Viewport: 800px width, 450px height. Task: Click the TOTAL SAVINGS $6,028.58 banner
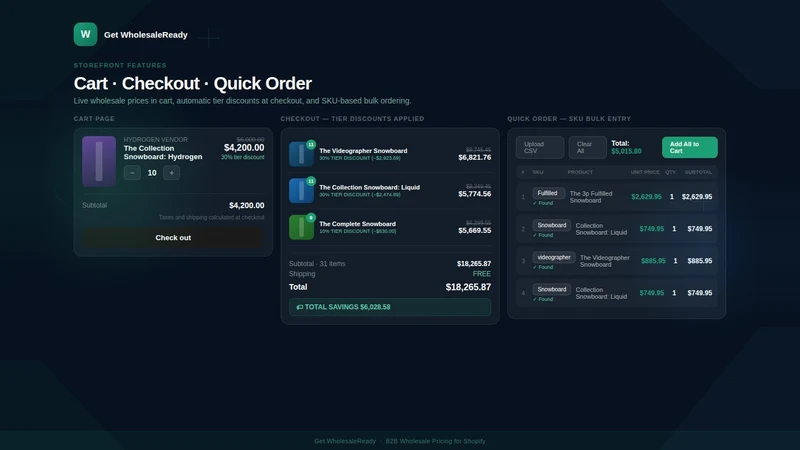(x=390, y=307)
